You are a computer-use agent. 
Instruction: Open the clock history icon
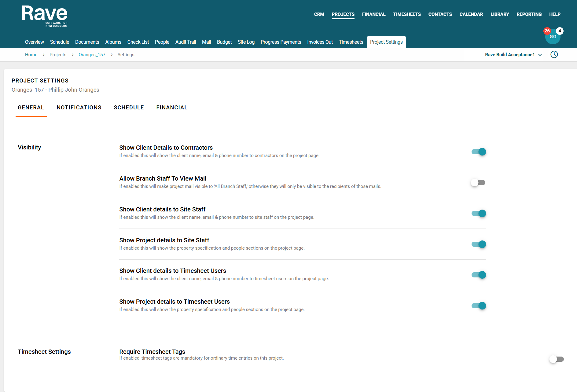click(x=554, y=54)
